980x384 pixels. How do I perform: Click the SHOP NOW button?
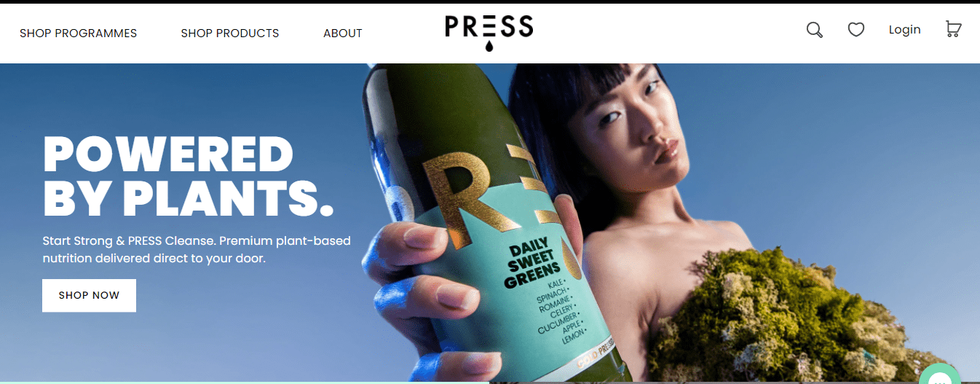click(89, 295)
